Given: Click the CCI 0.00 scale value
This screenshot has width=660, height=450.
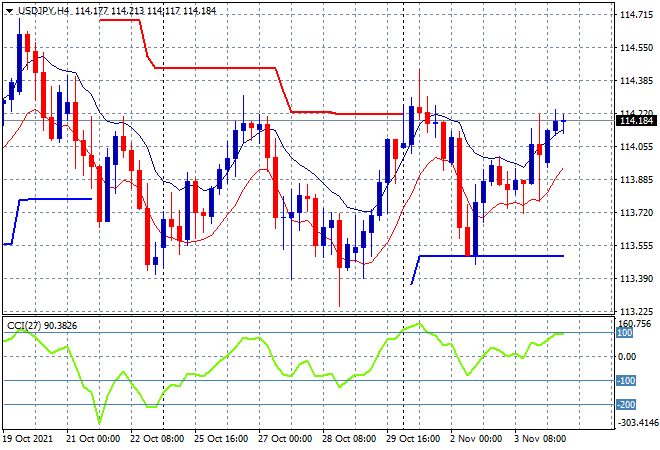Looking at the screenshot, I should [x=627, y=357].
